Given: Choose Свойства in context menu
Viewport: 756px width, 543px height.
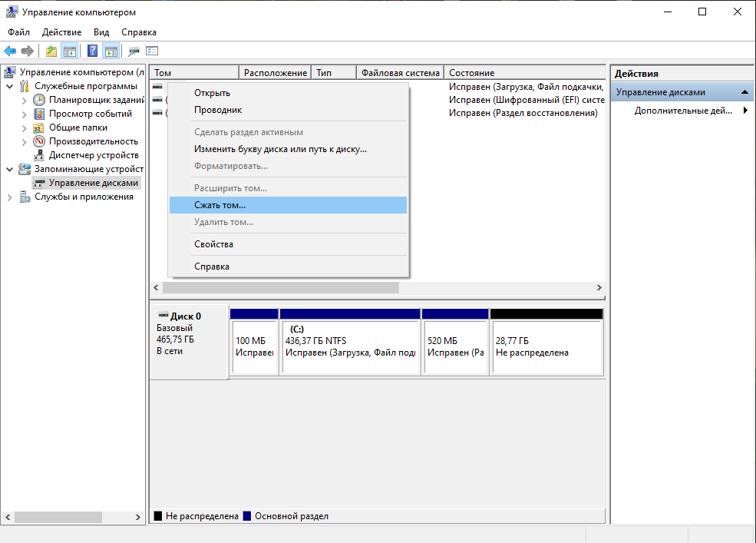Looking at the screenshot, I should point(289,244).
